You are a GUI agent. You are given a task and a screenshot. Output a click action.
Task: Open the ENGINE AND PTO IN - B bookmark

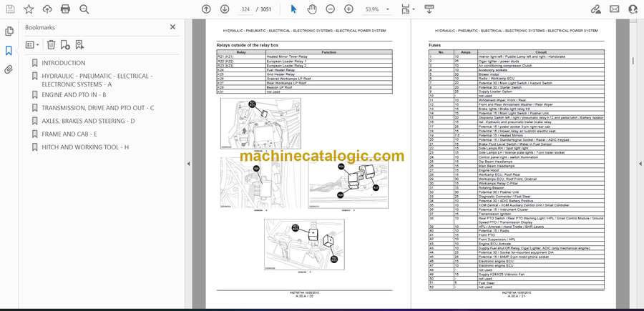click(74, 95)
